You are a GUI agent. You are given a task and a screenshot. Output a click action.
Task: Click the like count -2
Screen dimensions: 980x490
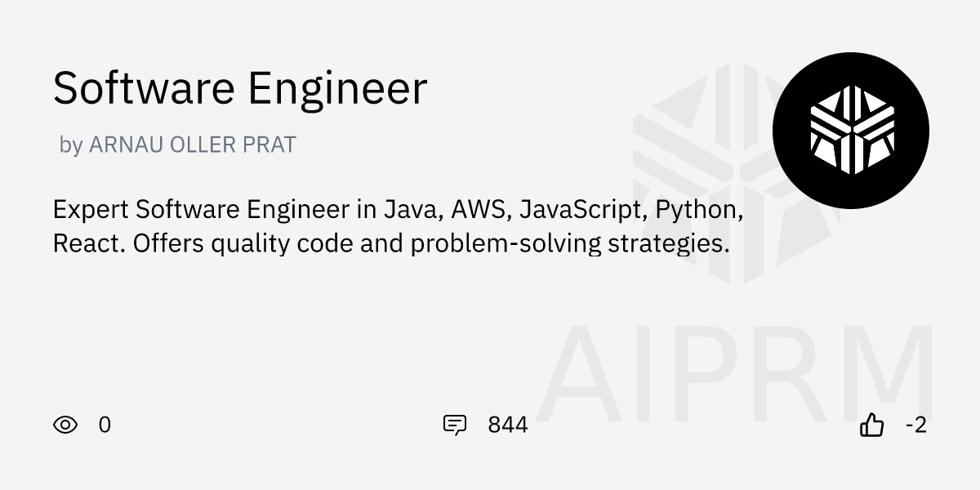click(916, 425)
